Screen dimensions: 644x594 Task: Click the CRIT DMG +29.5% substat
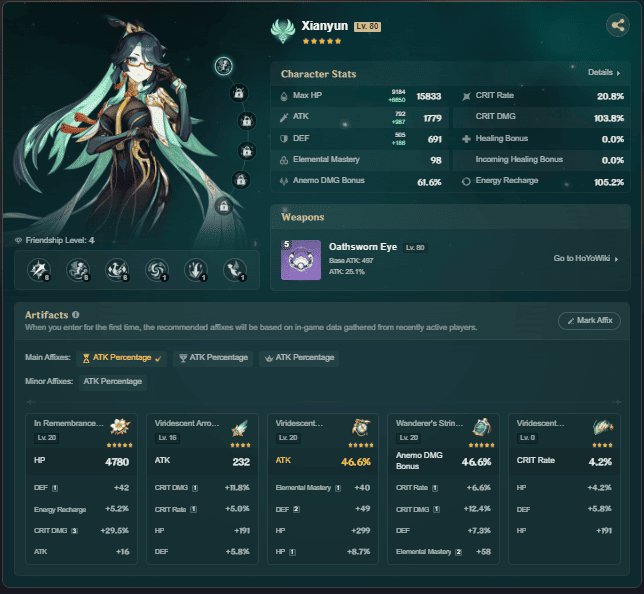click(x=81, y=530)
